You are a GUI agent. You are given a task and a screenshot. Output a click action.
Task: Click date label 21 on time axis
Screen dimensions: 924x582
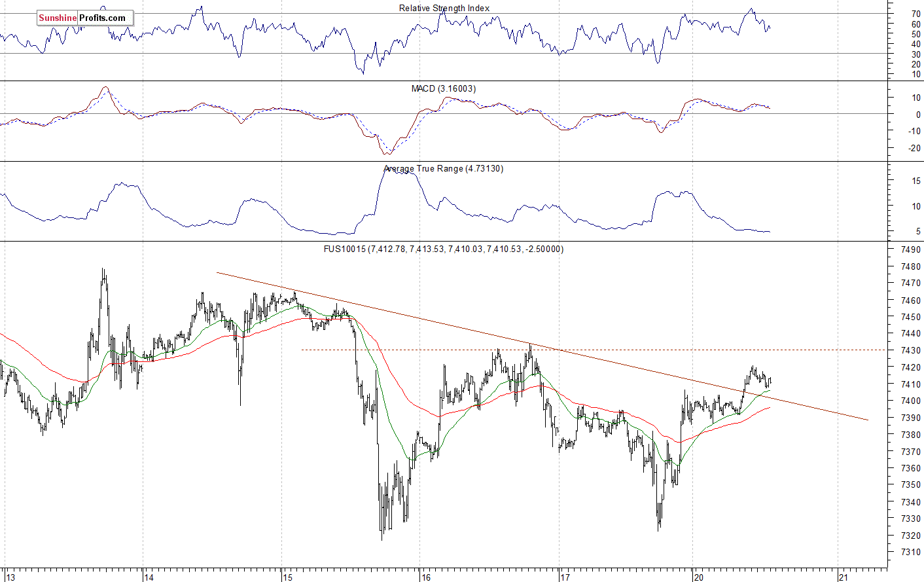click(844, 577)
